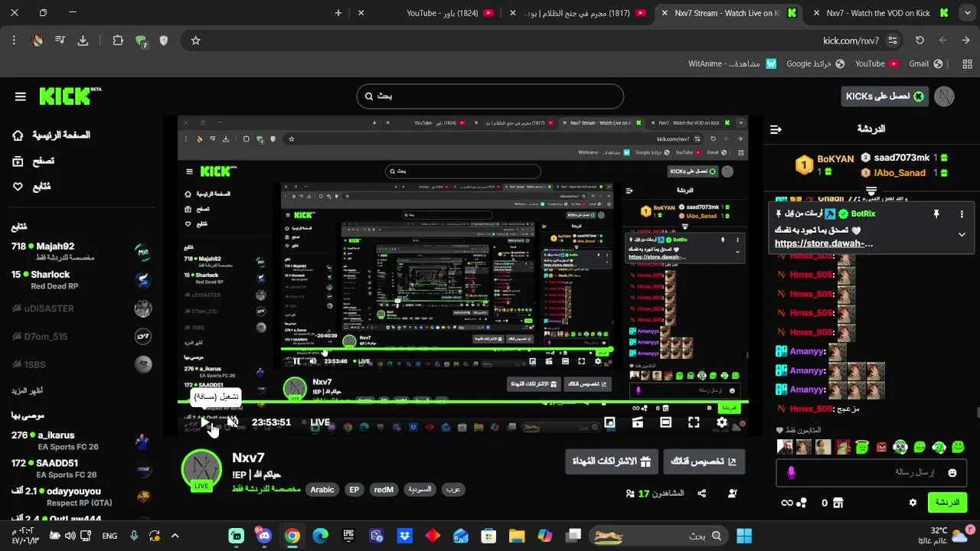The height and width of the screenshot is (551, 980).
Task: Open the Chrome downloads icon
Action: tap(83, 41)
